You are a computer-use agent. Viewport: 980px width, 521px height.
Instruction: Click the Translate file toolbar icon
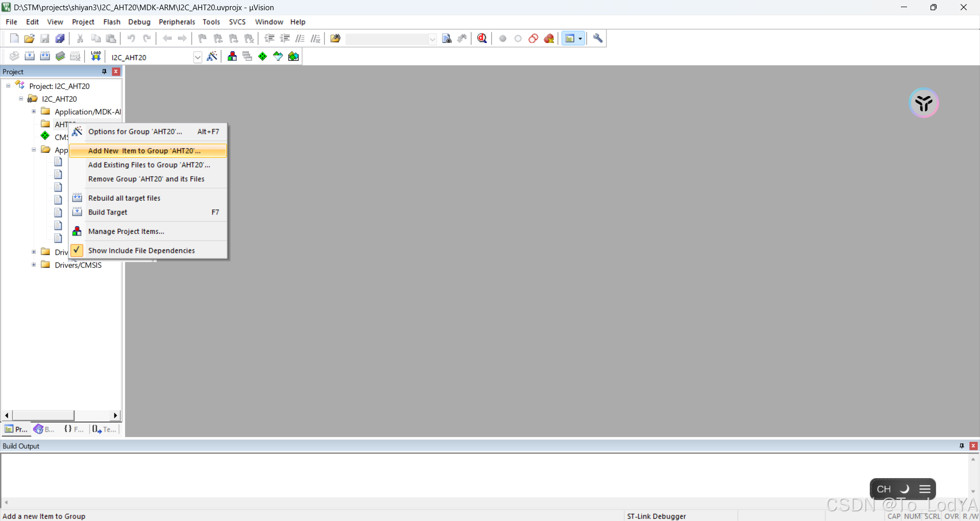coord(14,56)
